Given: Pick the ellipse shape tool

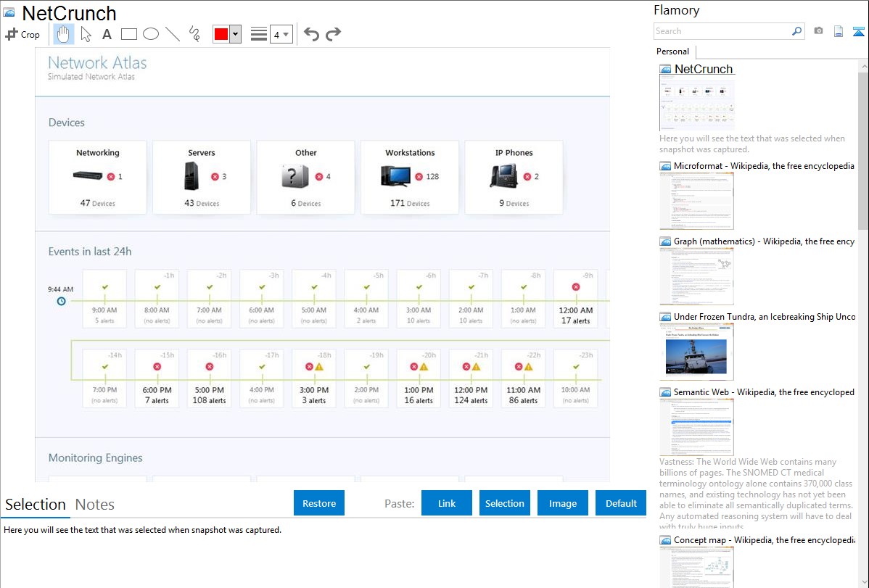Looking at the screenshot, I should [150, 34].
